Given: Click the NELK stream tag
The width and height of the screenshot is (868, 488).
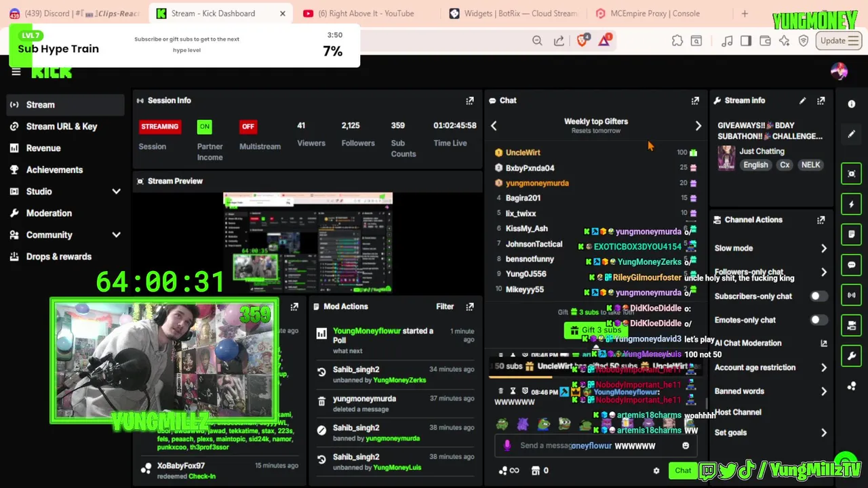Looking at the screenshot, I should [810, 165].
